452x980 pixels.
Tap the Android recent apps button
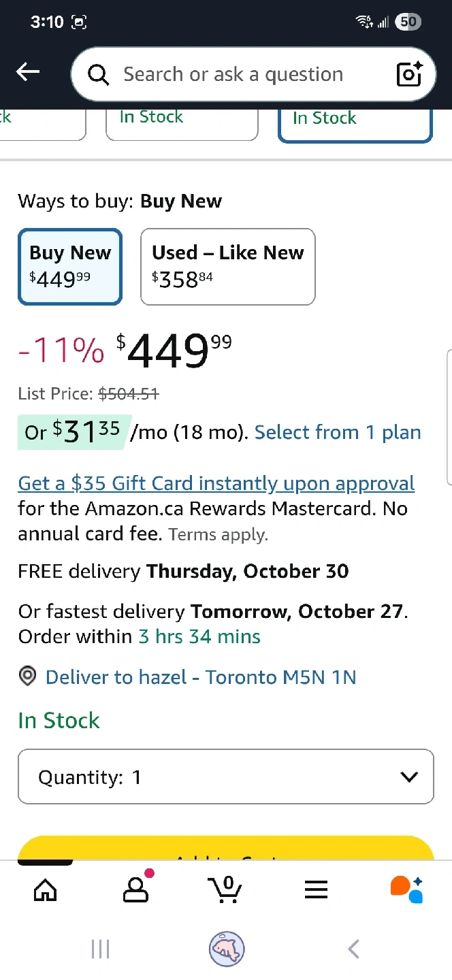pos(100,949)
